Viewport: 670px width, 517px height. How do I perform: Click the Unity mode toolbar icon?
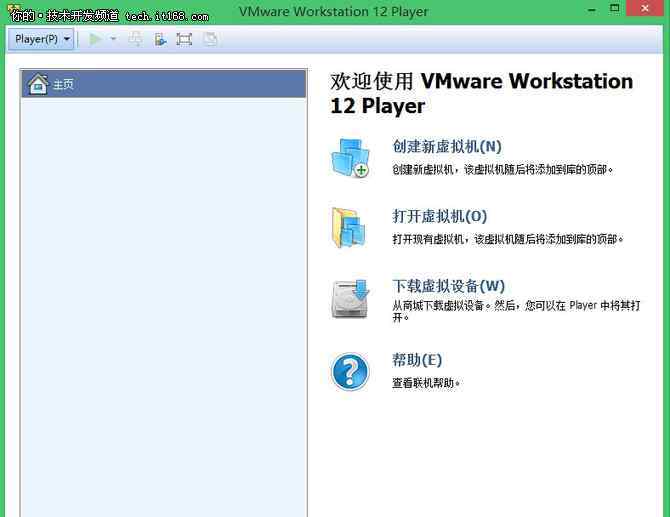point(210,39)
